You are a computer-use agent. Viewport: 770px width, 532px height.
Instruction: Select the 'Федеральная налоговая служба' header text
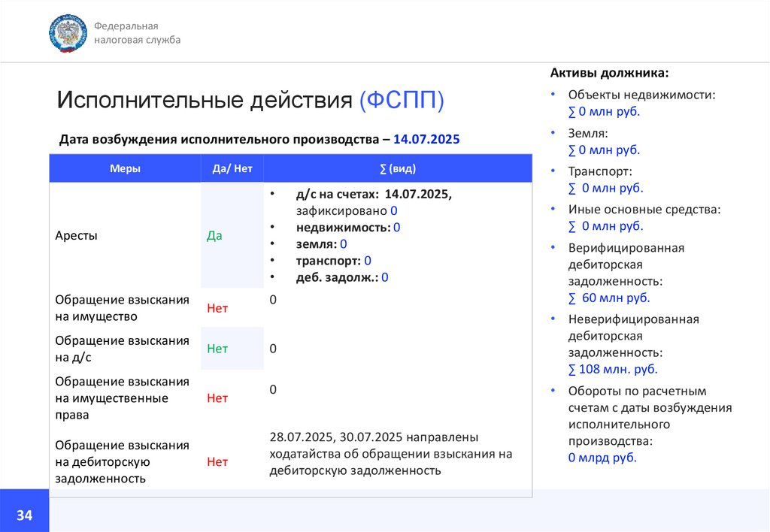tap(137, 33)
